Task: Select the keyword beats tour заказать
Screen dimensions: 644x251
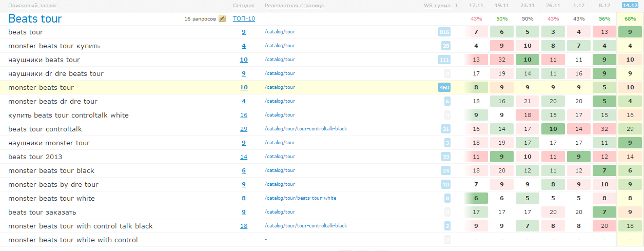Action: pyautogui.click(x=43, y=212)
